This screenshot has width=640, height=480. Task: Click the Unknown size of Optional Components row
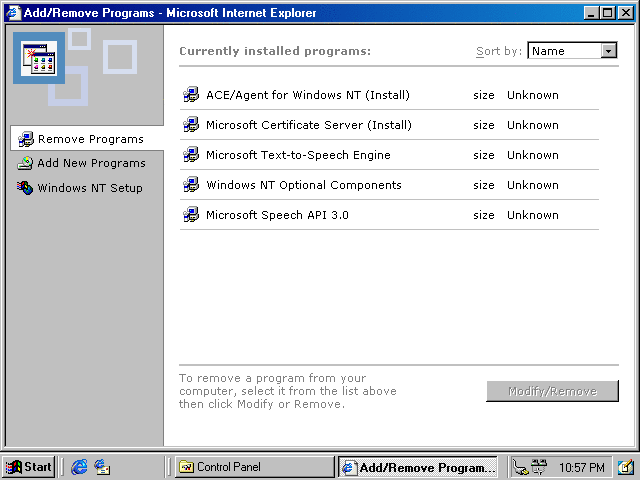tap(533, 185)
